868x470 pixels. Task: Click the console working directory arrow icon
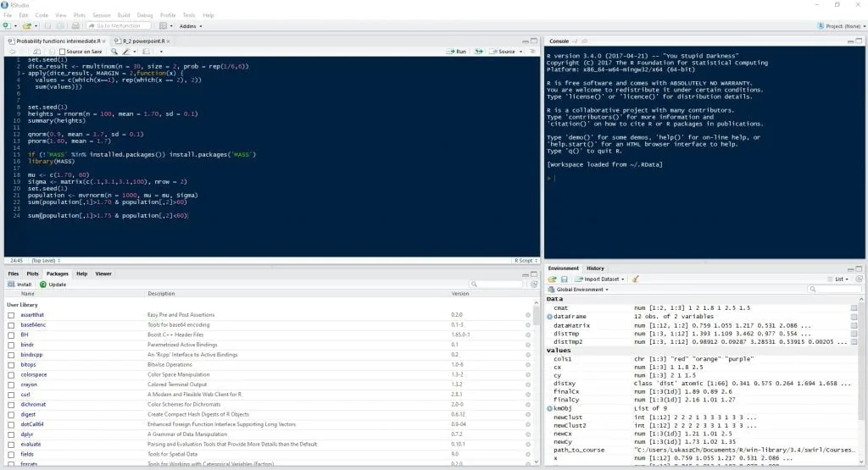tap(585, 41)
